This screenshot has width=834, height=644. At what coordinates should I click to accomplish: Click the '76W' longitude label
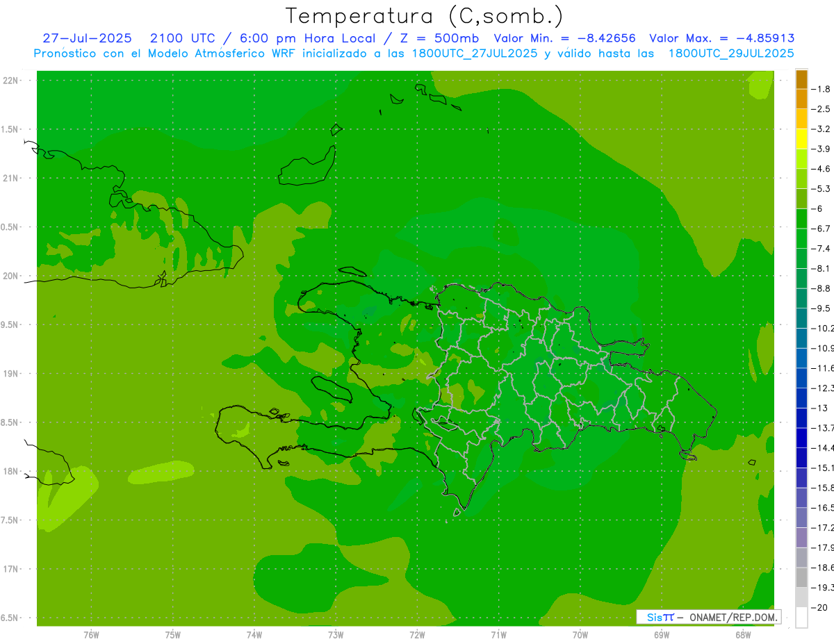pos(91,636)
